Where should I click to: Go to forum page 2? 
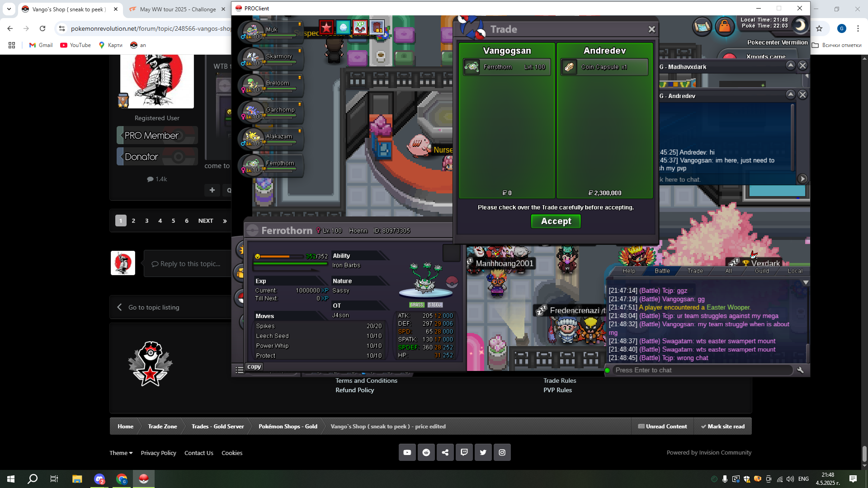pos(133,221)
